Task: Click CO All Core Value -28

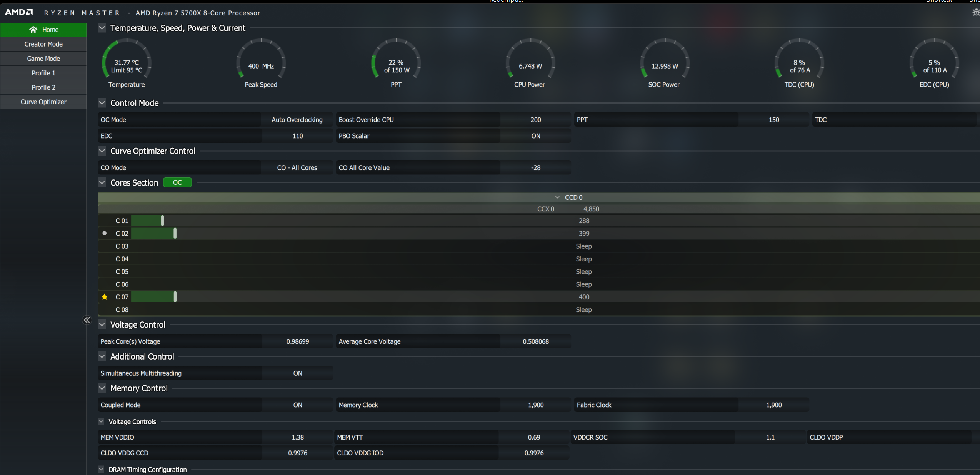Action: 535,167
